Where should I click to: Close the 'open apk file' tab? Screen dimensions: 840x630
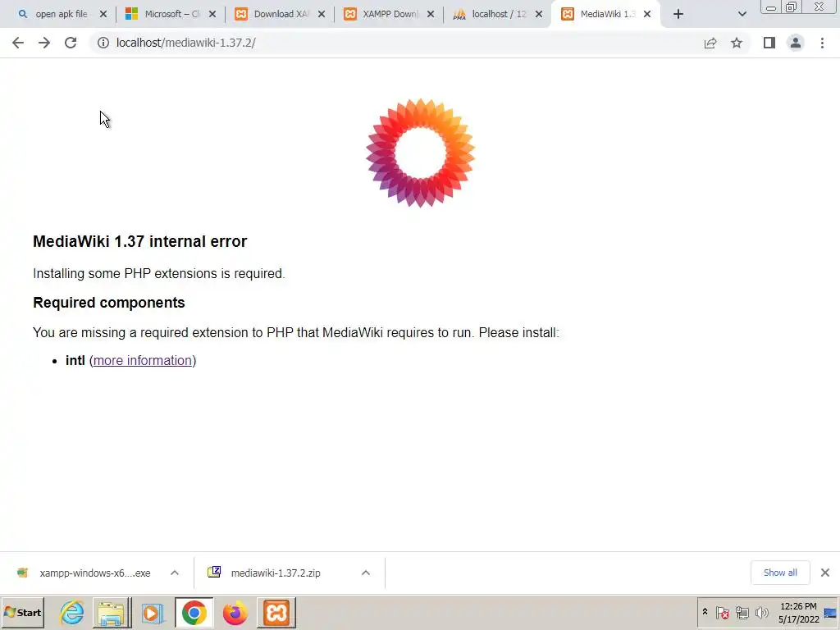(103, 15)
